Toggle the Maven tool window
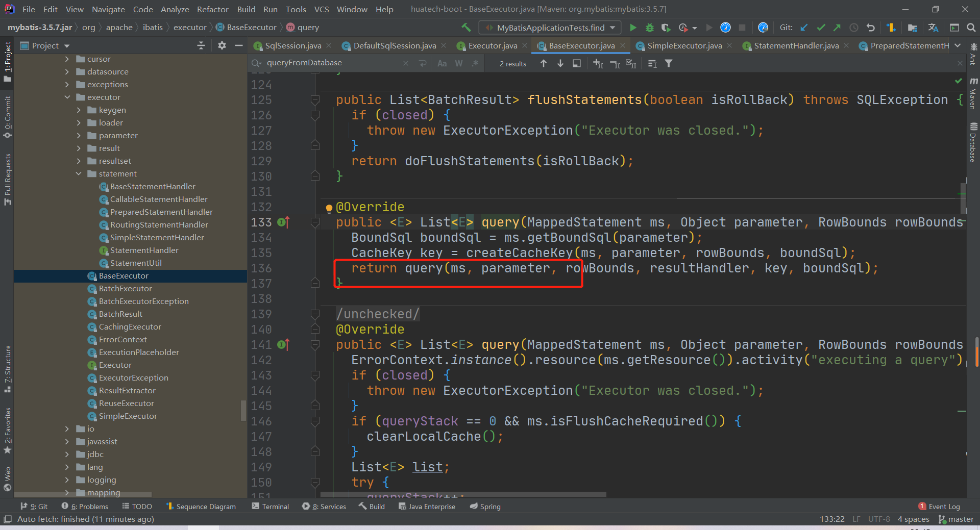The width and height of the screenshot is (980, 530). point(973,93)
